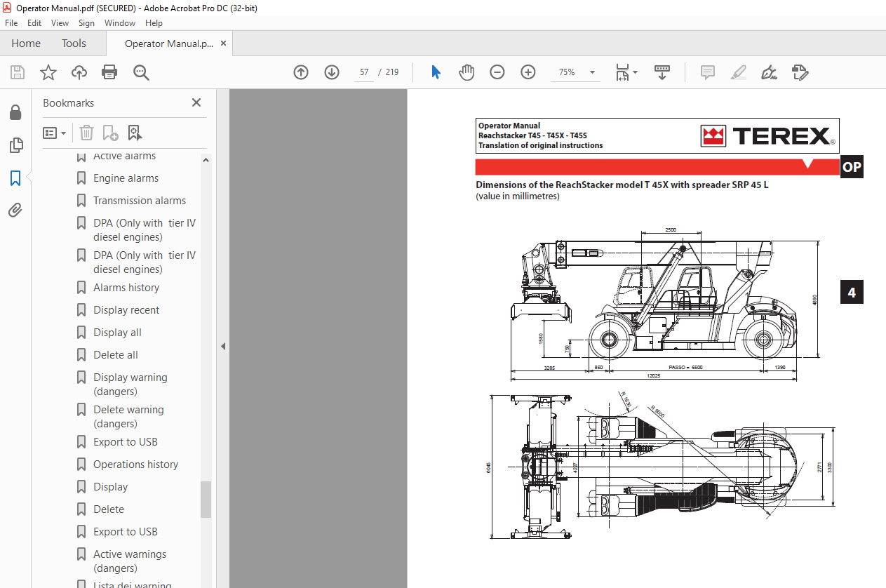This screenshot has width=886, height=588.
Task: Click the 'value in millimetres' text
Action: 518,196
